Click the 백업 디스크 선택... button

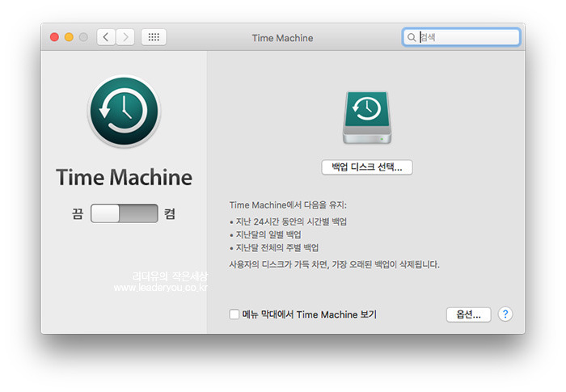tap(367, 167)
